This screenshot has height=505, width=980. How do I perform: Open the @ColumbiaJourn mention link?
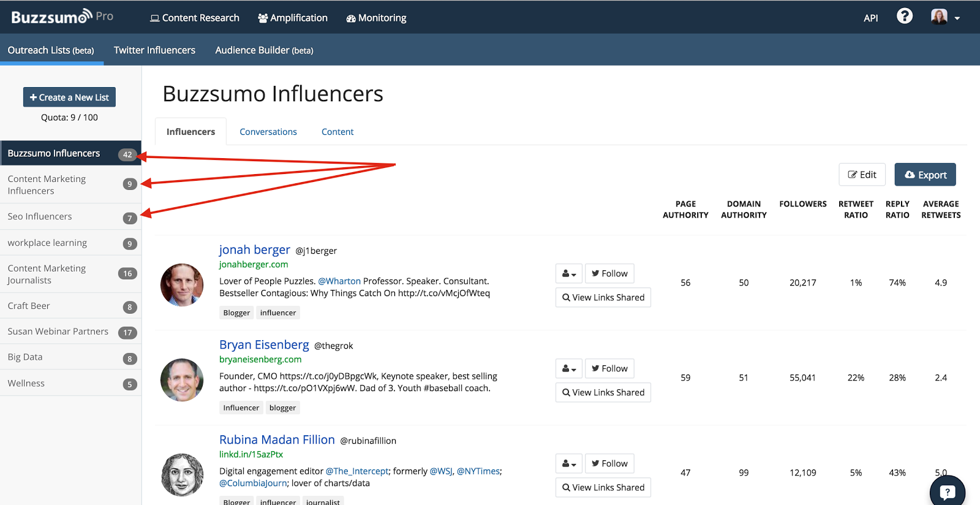pyautogui.click(x=254, y=483)
